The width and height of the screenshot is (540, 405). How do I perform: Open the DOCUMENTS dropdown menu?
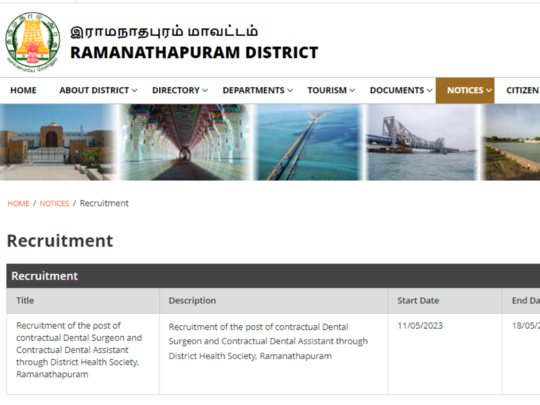pos(401,90)
